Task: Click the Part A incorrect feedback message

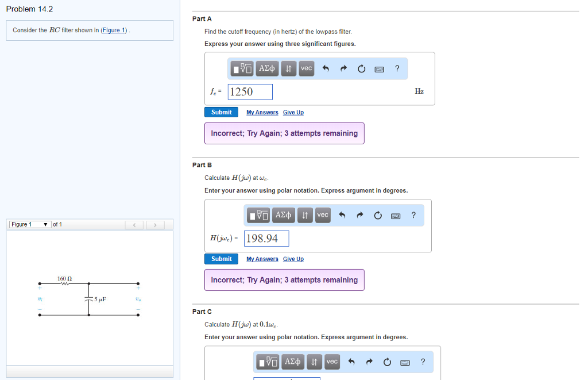Action: point(284,133)
